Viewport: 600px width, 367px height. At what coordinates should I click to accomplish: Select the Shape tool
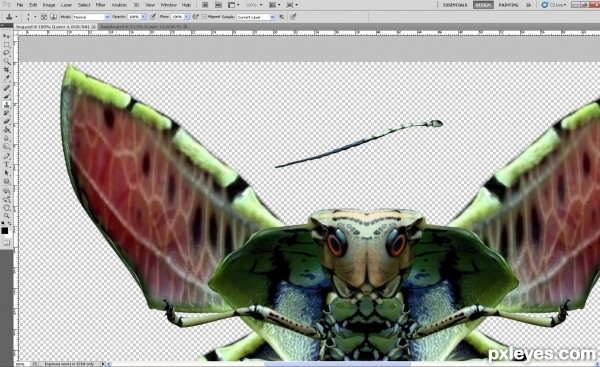pos(7,182)
